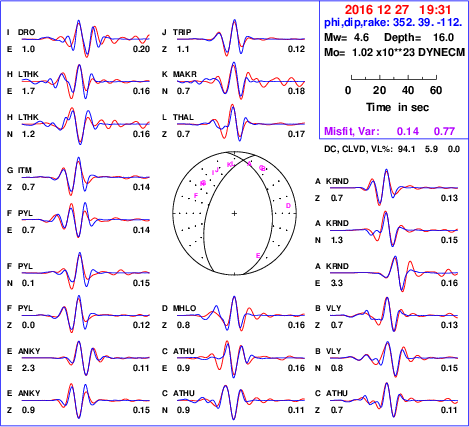The width and height of the screenshot is (469, 427).
Task: Click the LTHK E waveform trace
Action: point(86,81)
